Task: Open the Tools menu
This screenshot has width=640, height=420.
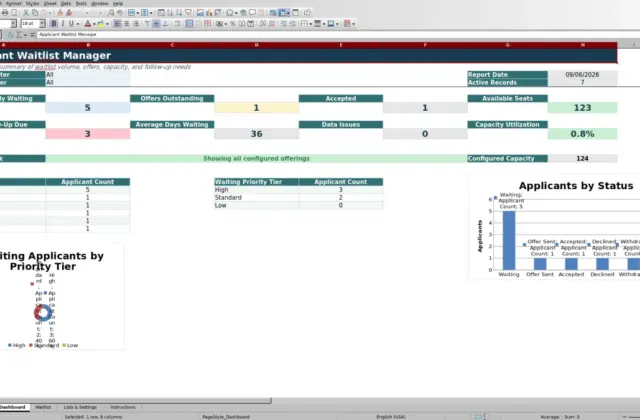Action: click(x=81, y=3)
